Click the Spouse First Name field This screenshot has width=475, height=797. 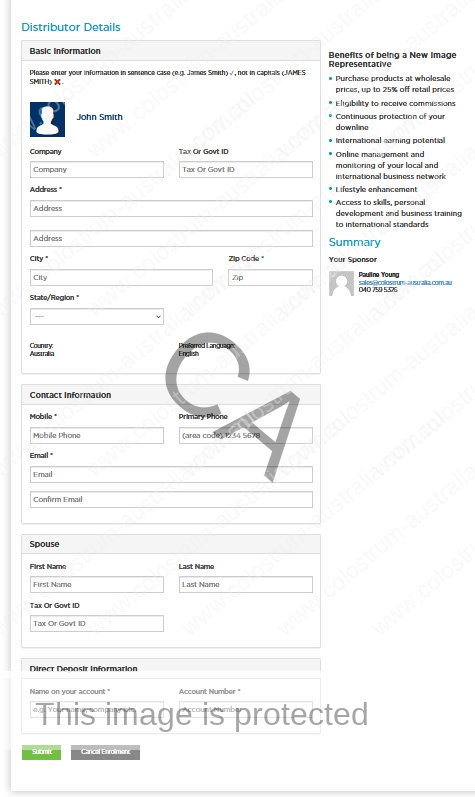tap(97, 585)
